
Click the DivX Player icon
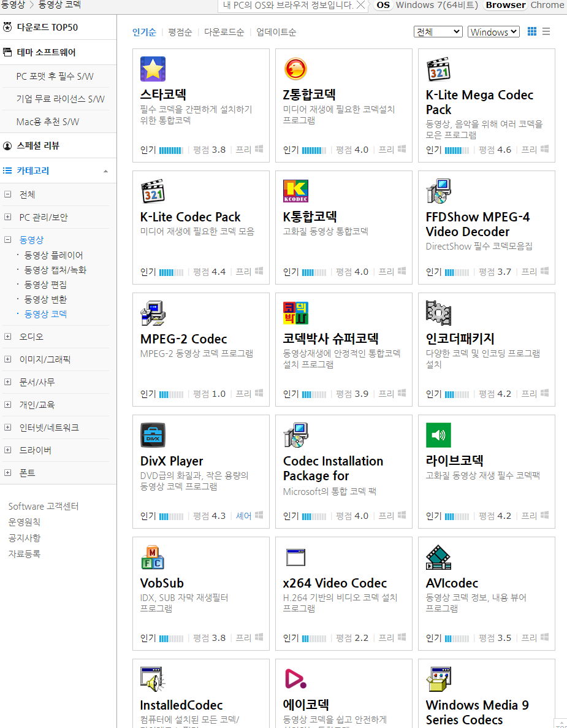click(x=153, y=435)
